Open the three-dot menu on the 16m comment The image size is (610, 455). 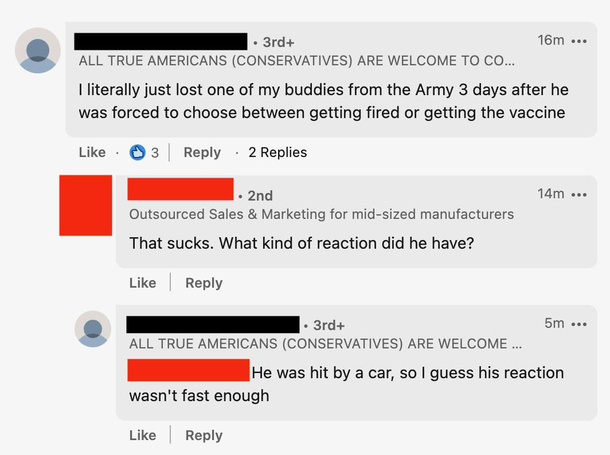pyautogui.click(x=579, y=41)
